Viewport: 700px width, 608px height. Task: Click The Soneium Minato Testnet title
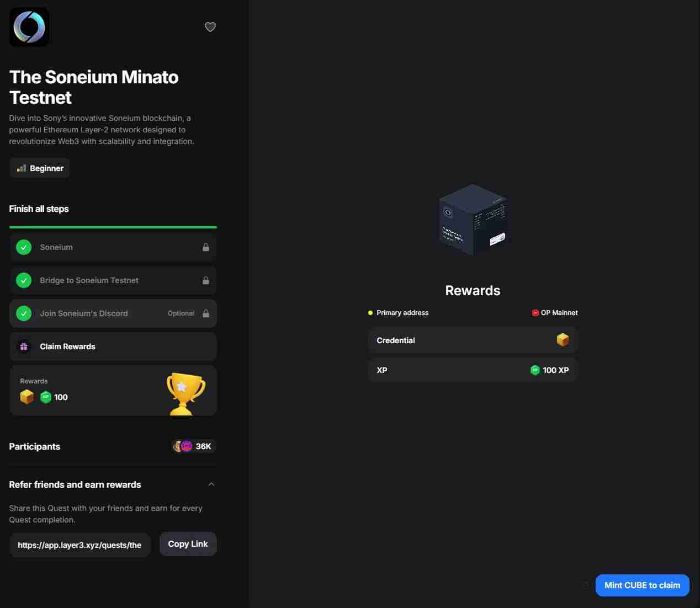point(94,87)
